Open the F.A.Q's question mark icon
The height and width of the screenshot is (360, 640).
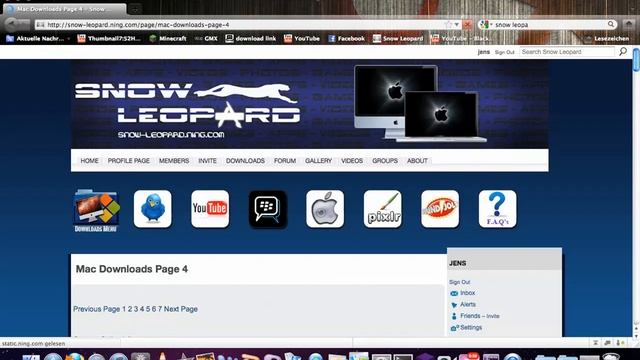pyautogui.click(x=498, y=209)
